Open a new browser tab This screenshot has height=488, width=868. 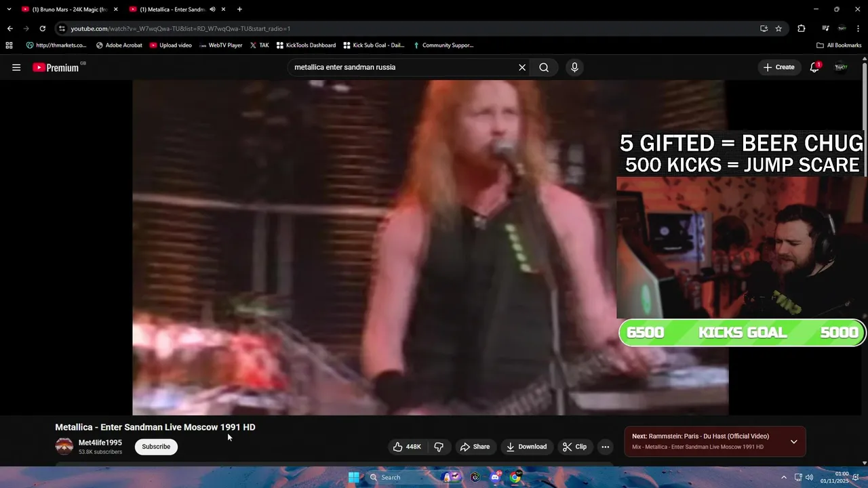[x=239, y=9]
